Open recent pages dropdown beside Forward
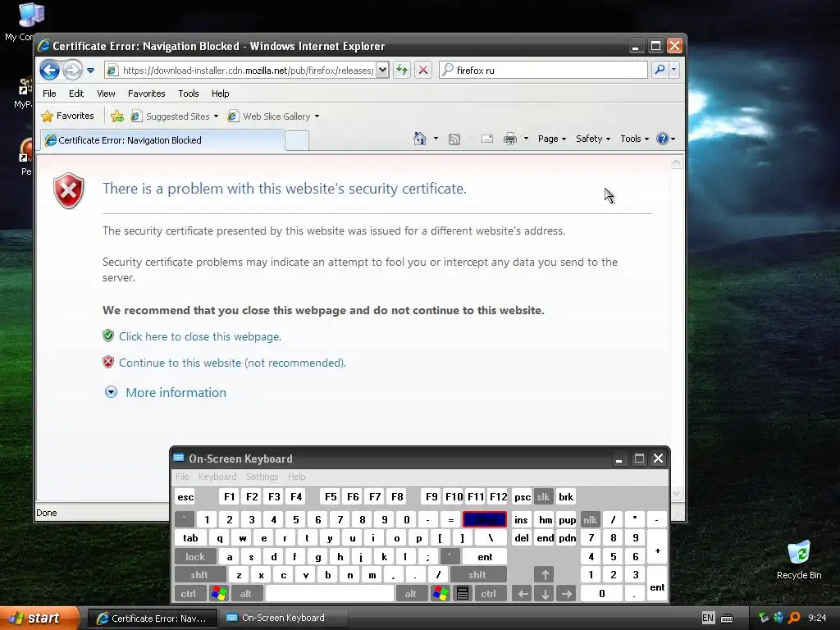 pos(90,71)
